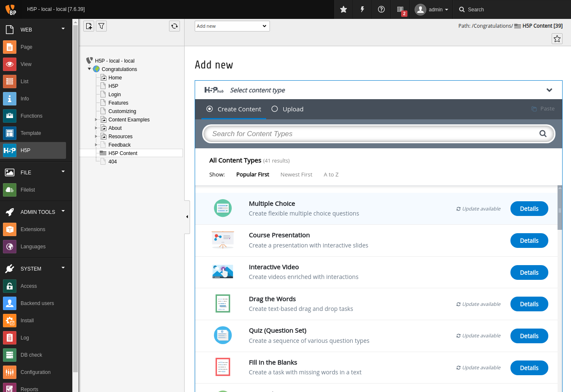The height and width of the screenshot is (392, 571).
Task: Open the page tree filter icon
Action: point(101,26)
